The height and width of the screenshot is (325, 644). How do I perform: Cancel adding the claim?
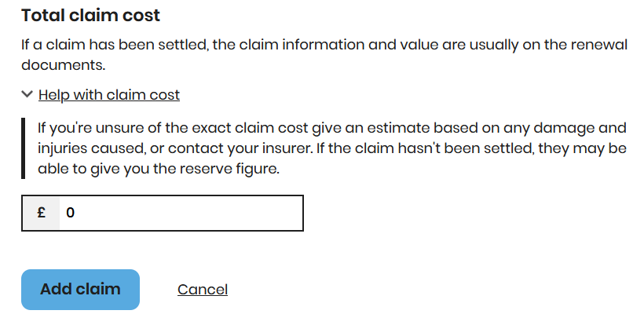pyautogui.click(x=203, y=290)
